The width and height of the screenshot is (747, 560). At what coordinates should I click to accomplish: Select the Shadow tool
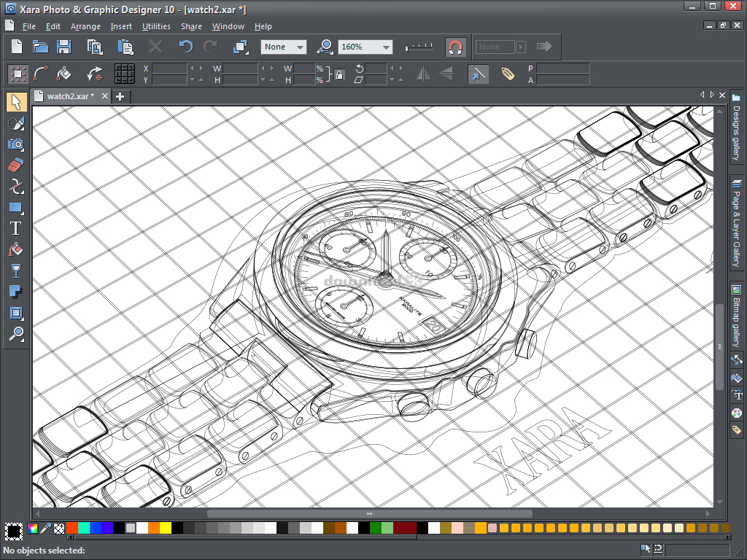16,292
